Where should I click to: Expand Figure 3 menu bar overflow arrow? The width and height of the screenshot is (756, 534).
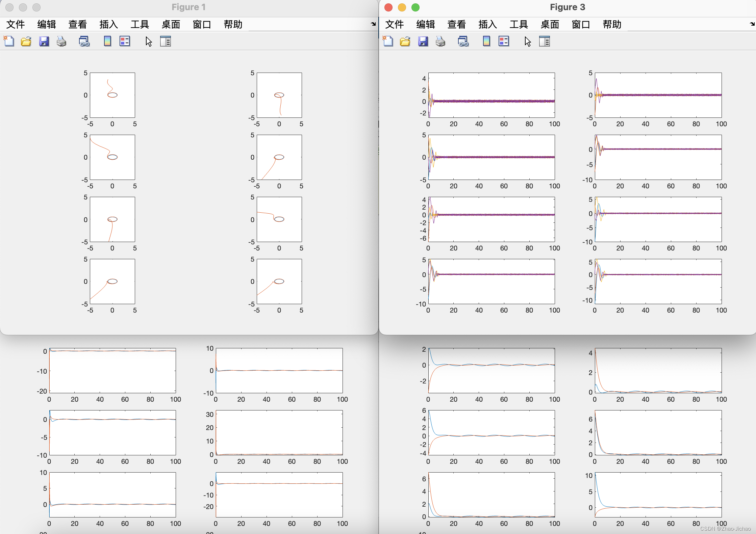coord(752,24)
